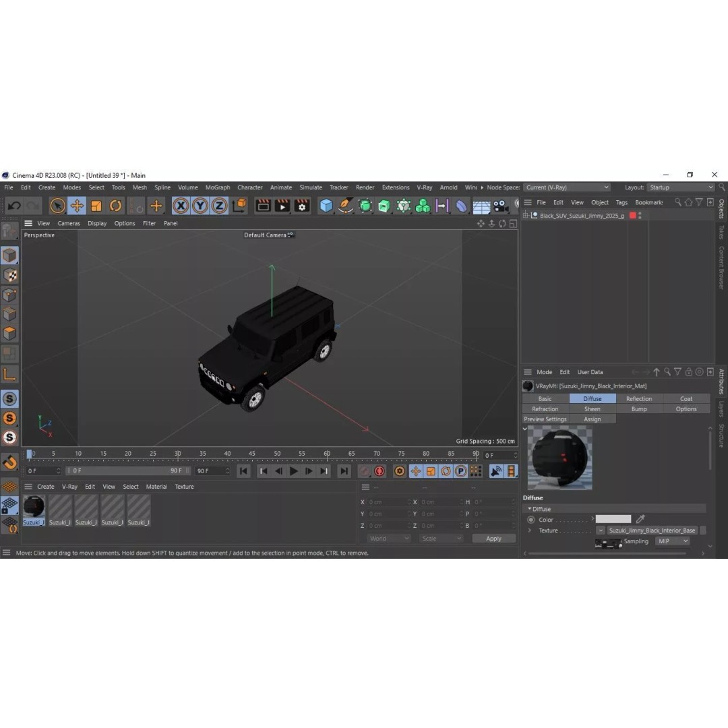Screen dimensions: 728x728
Task: Open Material manager Create menu
Action: (46, 487)
